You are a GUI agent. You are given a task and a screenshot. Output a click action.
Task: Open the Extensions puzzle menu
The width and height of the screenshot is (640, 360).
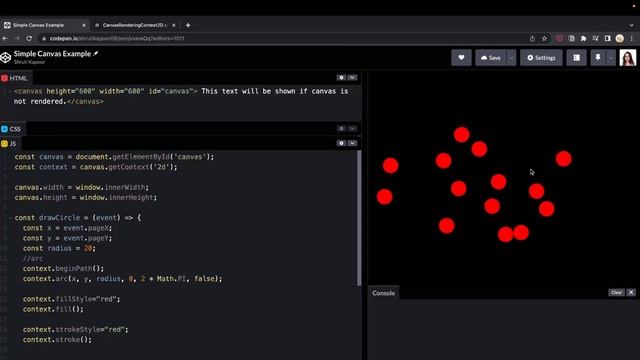[583, 38]
